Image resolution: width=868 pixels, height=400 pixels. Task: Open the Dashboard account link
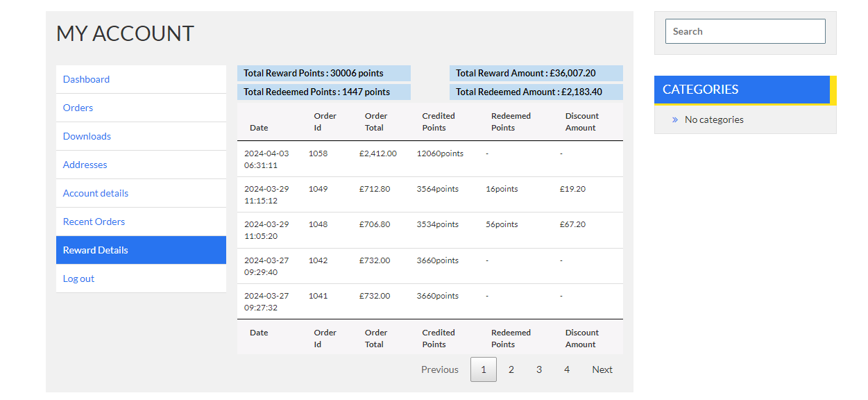point(86,79)
